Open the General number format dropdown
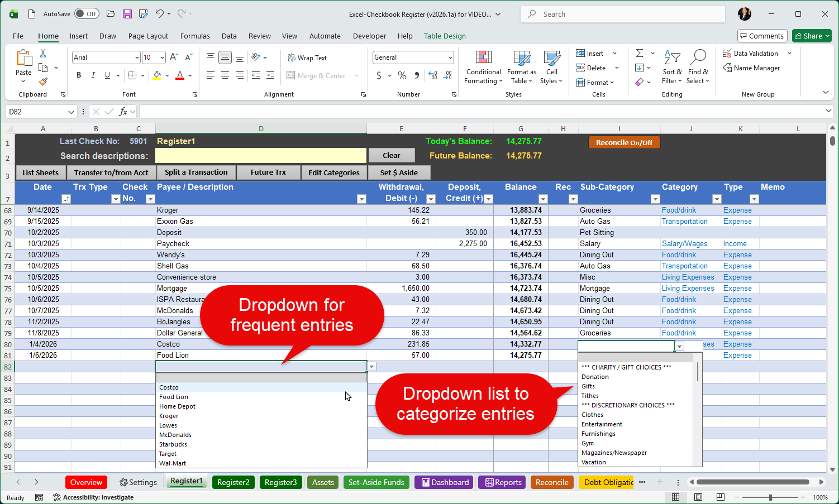This screenshot has width=839, height=504. tap(450, 57)
